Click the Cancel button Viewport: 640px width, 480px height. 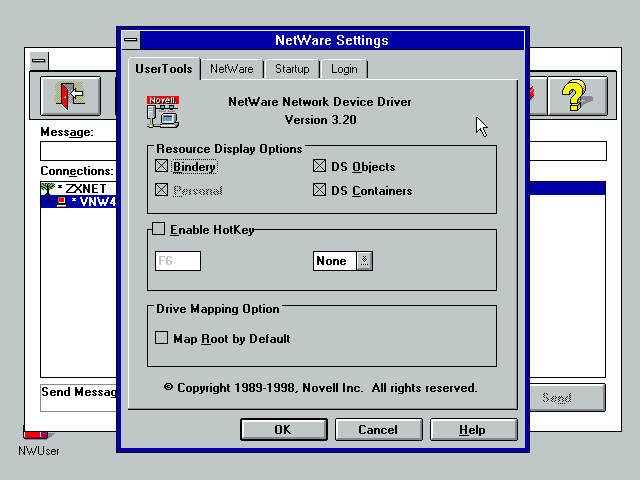378,429
